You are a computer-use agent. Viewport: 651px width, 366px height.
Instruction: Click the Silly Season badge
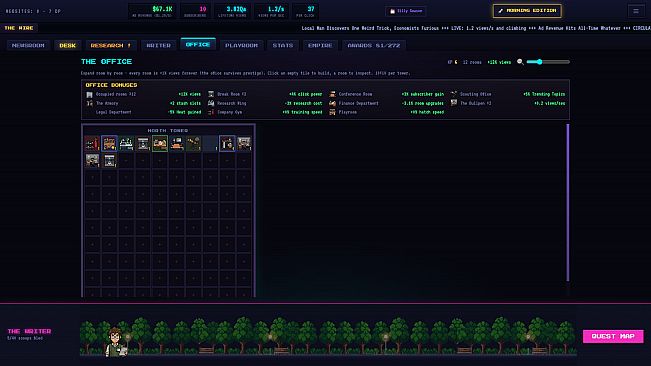[406, 11]
